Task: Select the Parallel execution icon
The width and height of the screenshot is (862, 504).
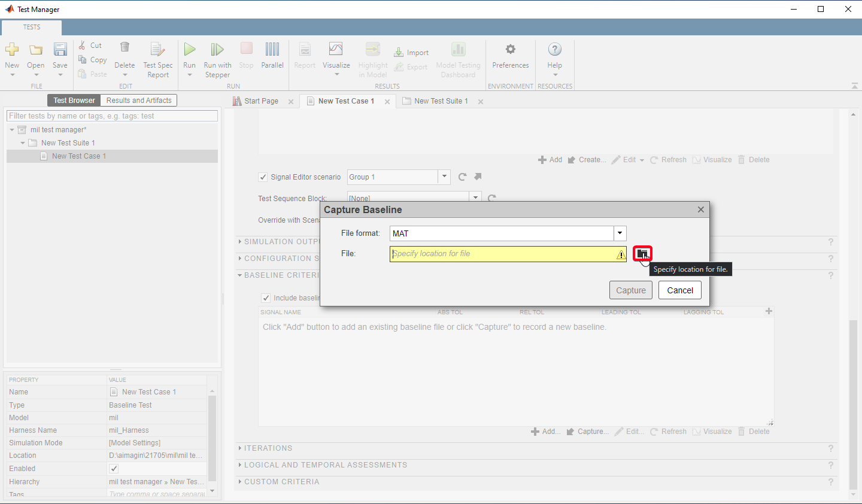Action: pyautogui.click(x=272, y=50)
